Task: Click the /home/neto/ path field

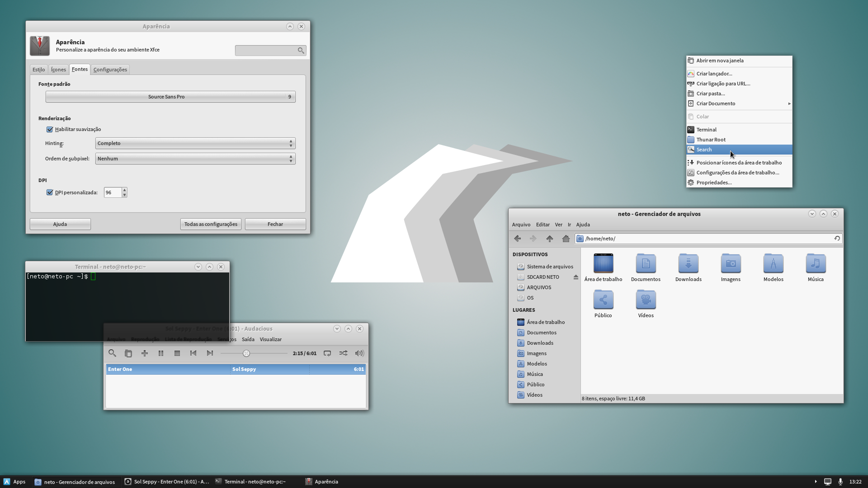Action: click(708, 239)
